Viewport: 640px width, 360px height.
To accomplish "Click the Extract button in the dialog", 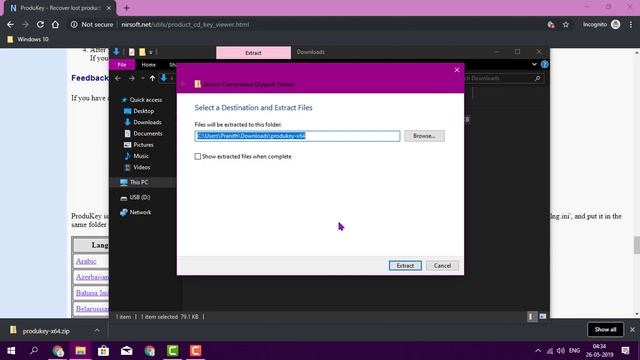I will 405,266.
